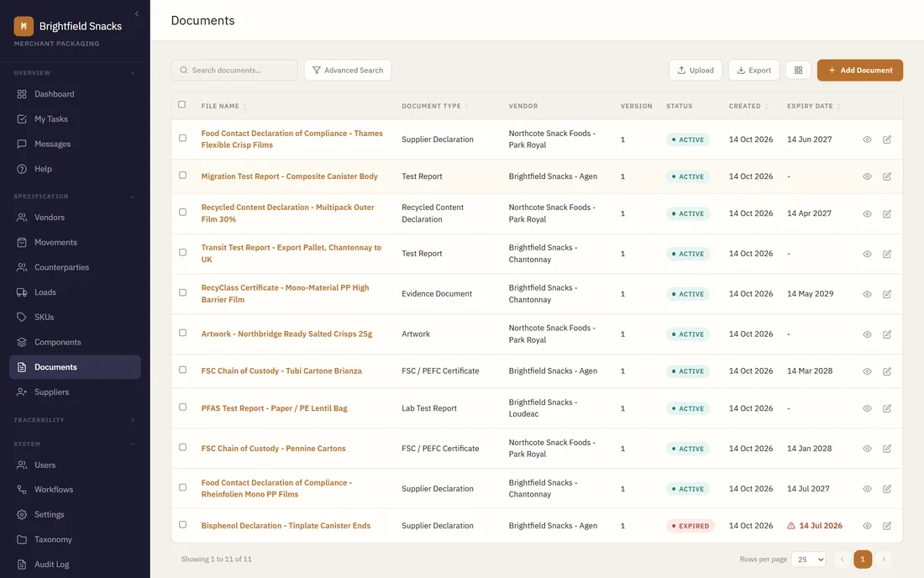Viewport: 924px width, 578px height.
Task: Collapse the sidebar with the arrow icon
Action: point(137,13)
